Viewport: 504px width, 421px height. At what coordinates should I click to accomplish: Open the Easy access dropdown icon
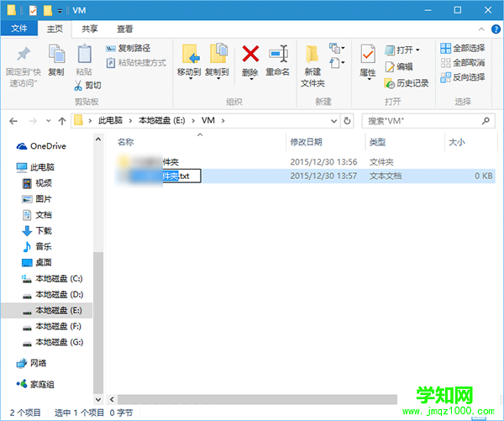[x=337, y=62]
